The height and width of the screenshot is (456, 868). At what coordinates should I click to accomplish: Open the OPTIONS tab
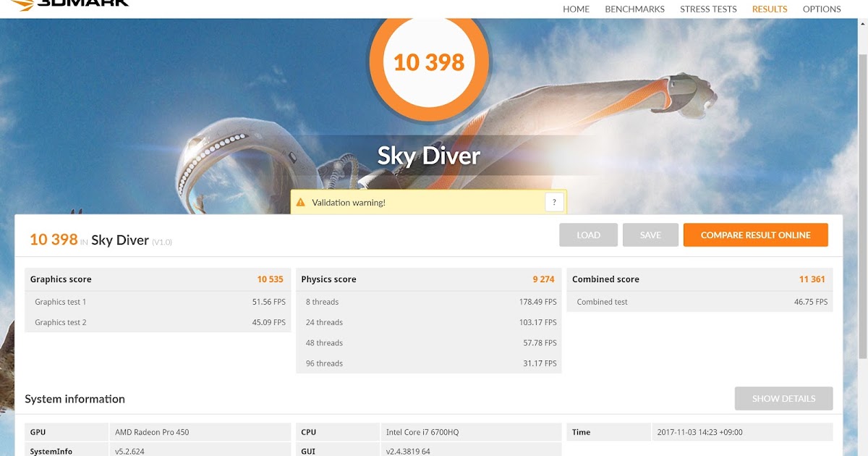(822, 9)
